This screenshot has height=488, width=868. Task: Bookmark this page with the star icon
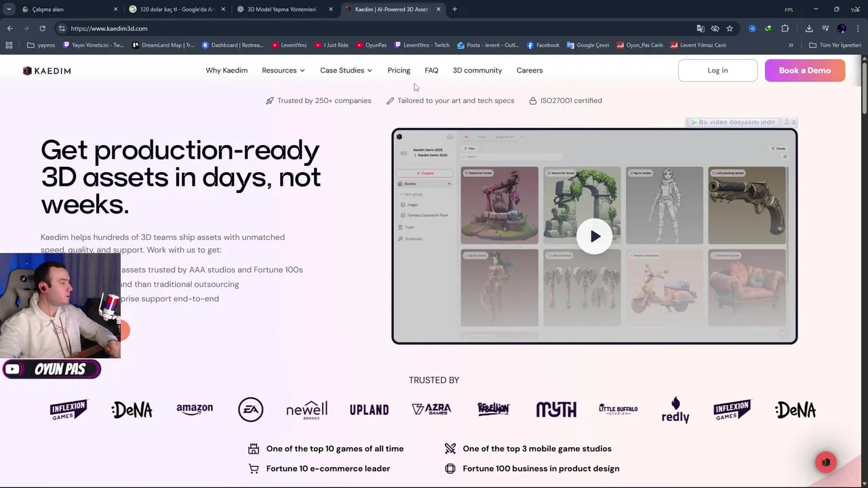tap(730, 28)
